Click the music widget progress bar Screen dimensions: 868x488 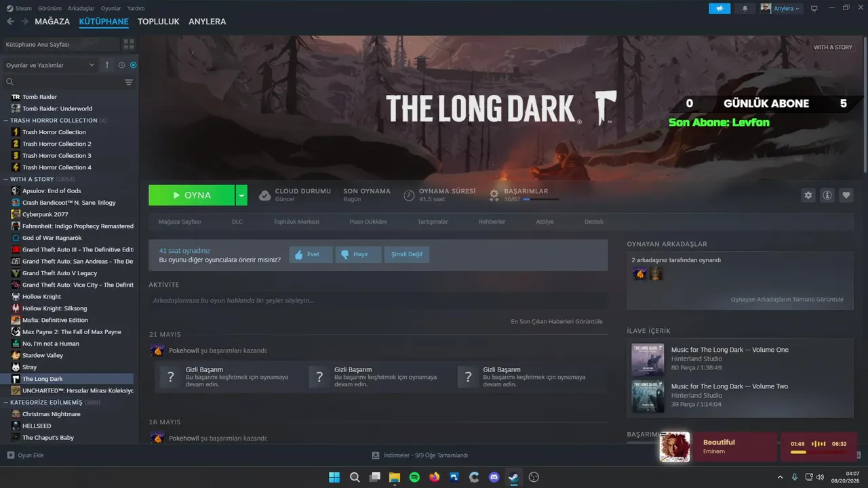point(818,452)
